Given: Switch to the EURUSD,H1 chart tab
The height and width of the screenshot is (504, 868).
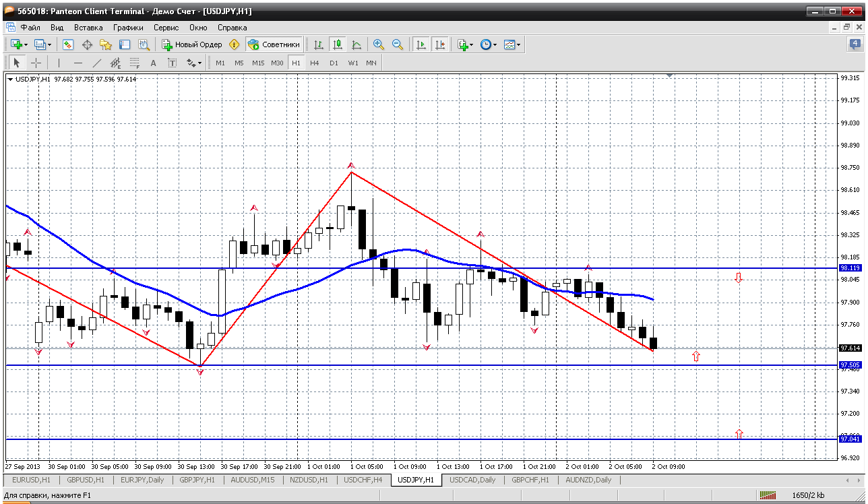Looking at the screenshot, I should click(31, 480).
